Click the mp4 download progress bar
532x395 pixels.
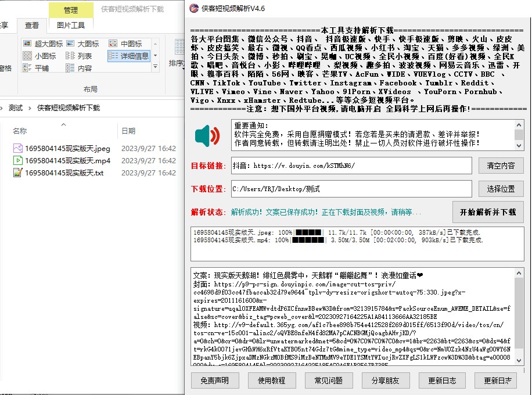coord(308,240)
